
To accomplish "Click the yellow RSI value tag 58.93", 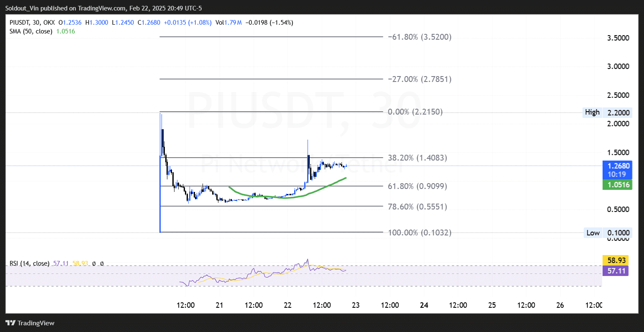I will [x=615, y=260].
